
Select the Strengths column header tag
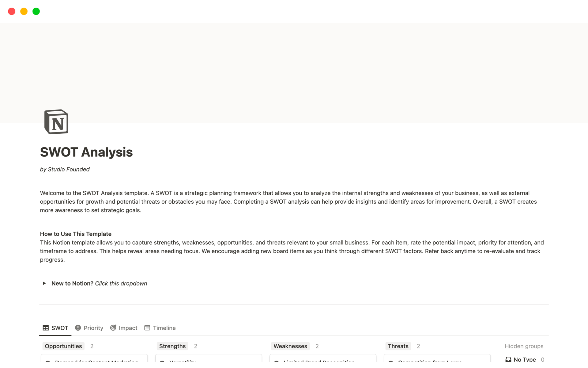coord(172,346)
